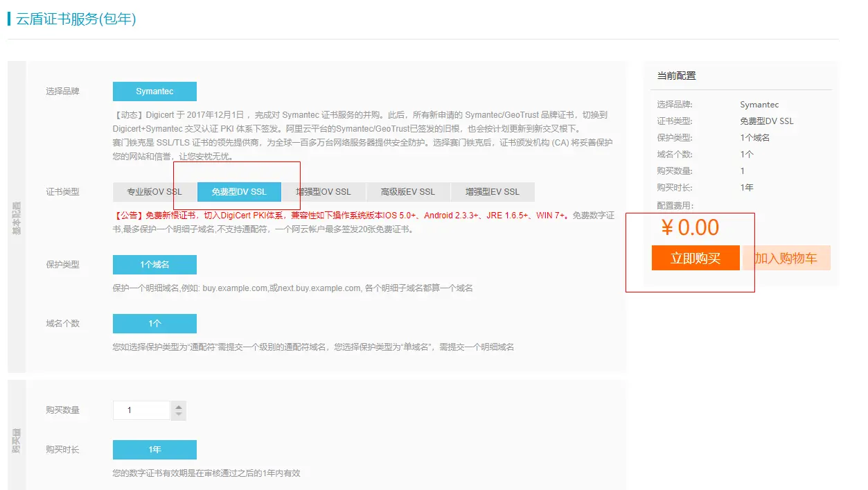
Task: Click the purchase quantity input field
Action: [141, 410]
